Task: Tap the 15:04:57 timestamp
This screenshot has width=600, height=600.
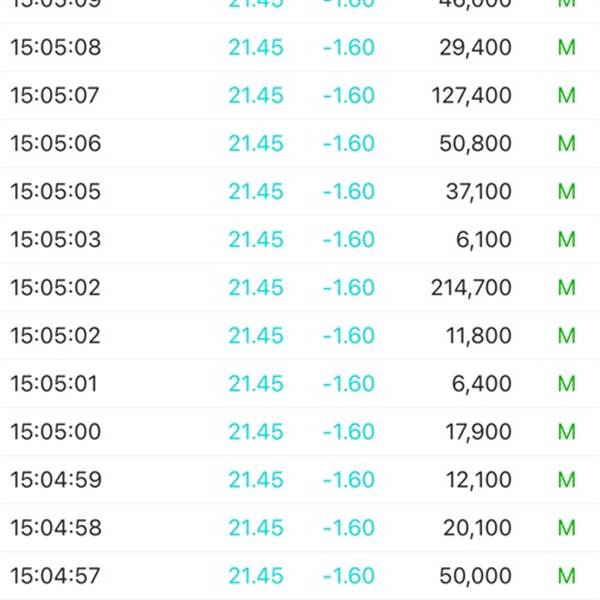Action: tap(56, 576)
